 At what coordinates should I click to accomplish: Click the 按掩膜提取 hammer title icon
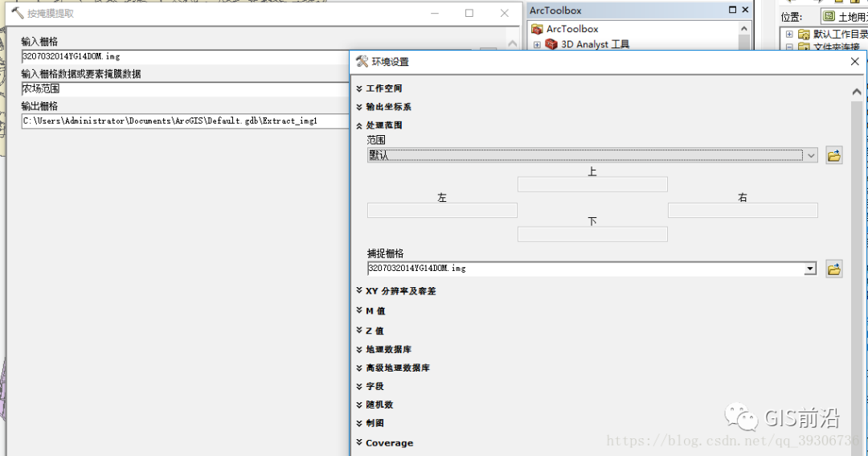tap(18, 13)
